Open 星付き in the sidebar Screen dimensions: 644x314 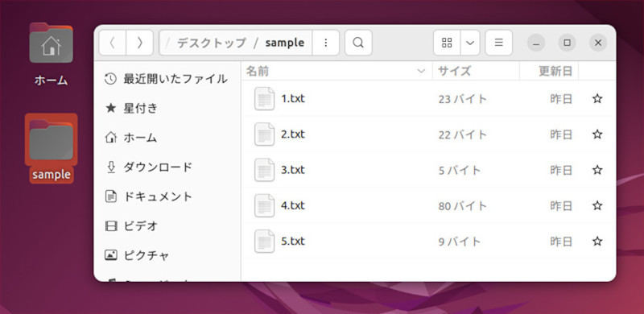[x=167, y=109]
